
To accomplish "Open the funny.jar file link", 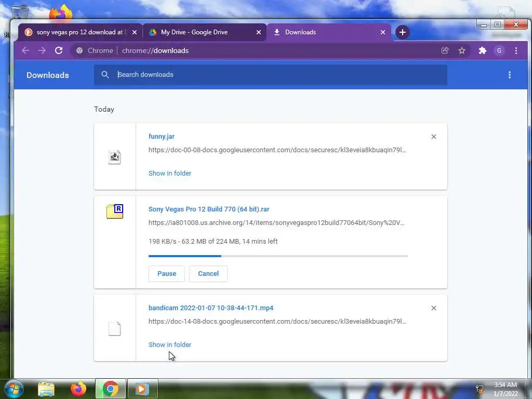I will [x=162, y=137].
